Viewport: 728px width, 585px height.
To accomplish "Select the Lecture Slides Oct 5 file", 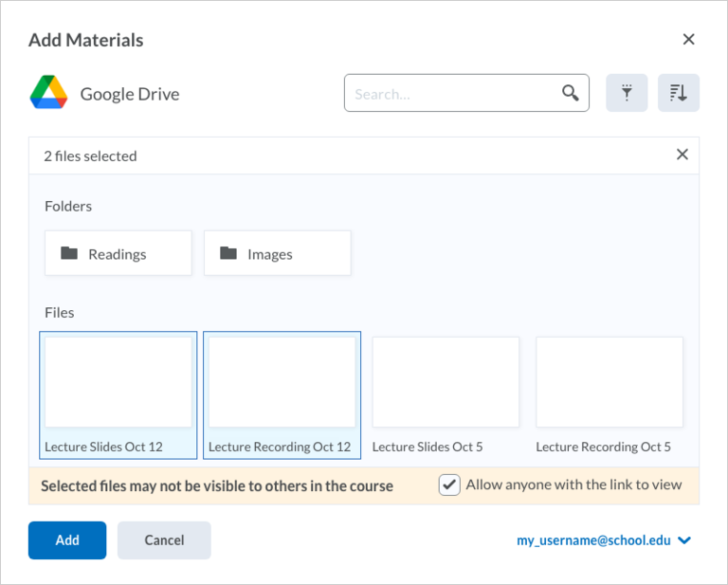I will [446, 395].
